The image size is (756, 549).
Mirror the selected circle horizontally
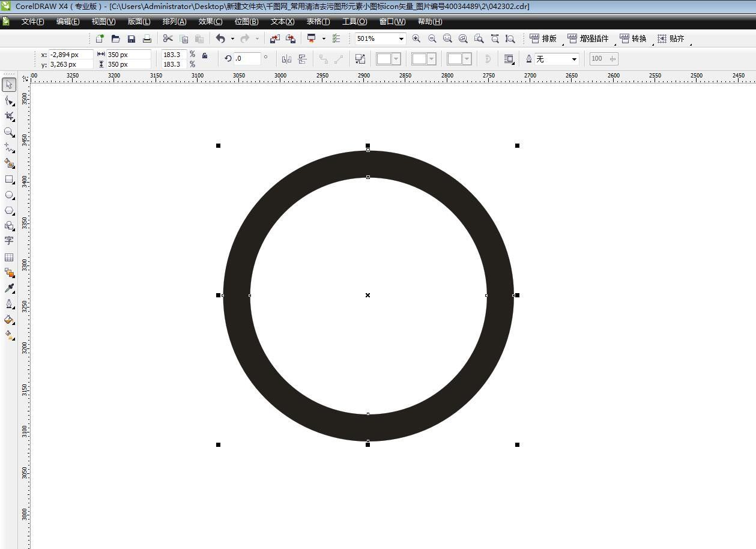287,58
